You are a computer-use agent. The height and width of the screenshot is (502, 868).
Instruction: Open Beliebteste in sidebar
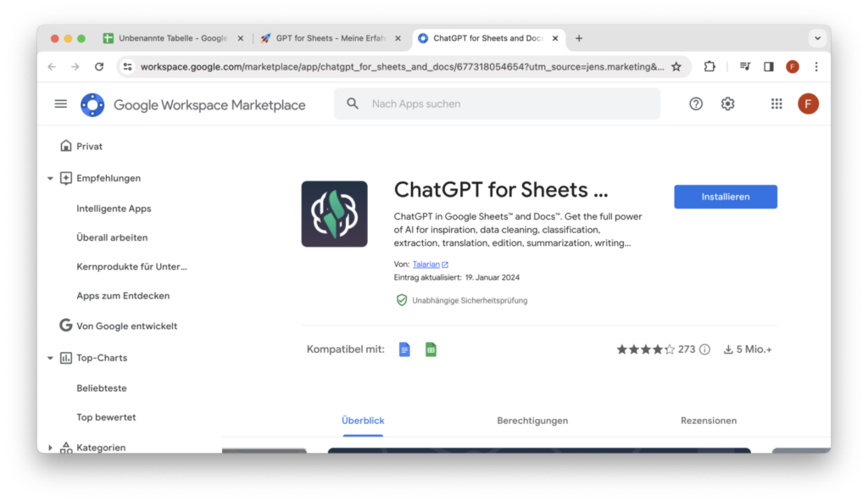point(102,388)
